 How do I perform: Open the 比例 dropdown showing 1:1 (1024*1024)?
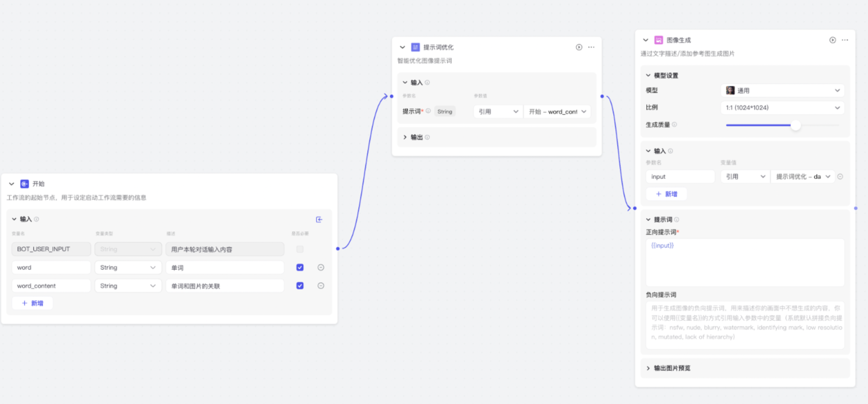[x=782, y=108]
